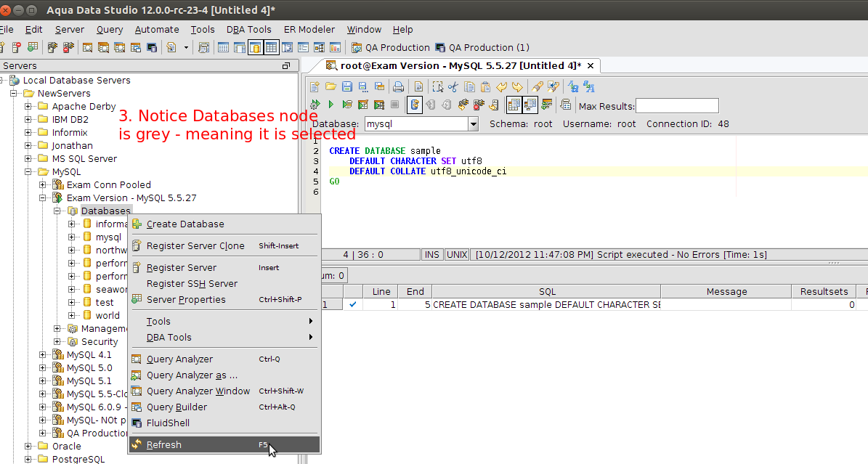Click the chart window icon in the main toolbar

click(335, 48)
